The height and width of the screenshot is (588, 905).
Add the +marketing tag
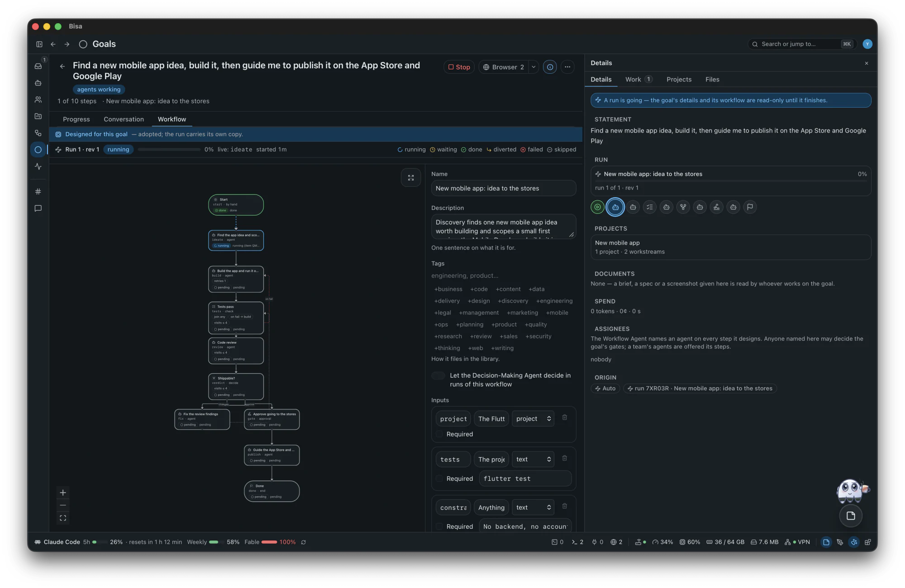(x=522, y=313)
